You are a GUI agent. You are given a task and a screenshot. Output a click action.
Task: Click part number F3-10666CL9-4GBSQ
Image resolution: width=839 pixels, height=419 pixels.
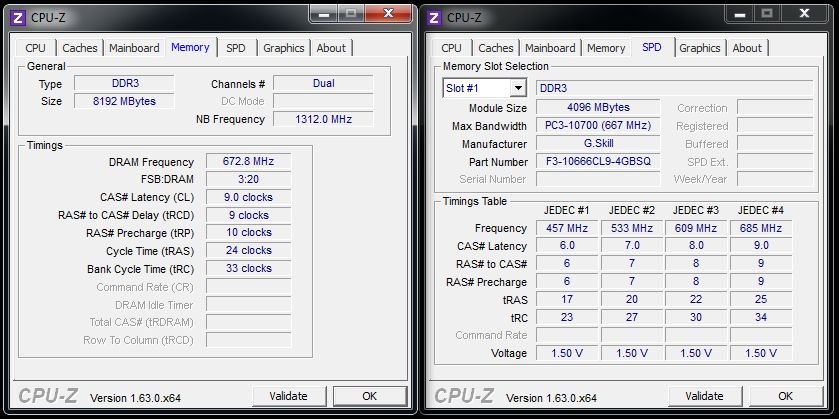pos(598,162)
